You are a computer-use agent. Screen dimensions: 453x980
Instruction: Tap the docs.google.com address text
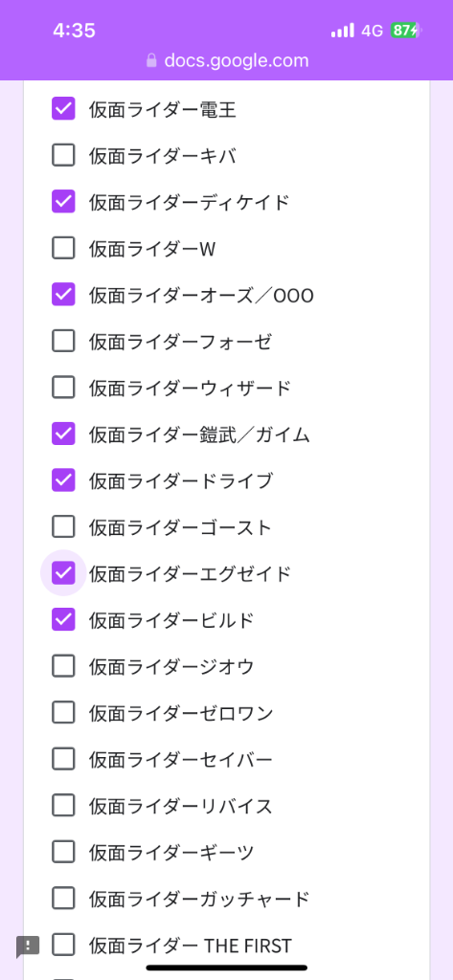[x=237, y=60]
